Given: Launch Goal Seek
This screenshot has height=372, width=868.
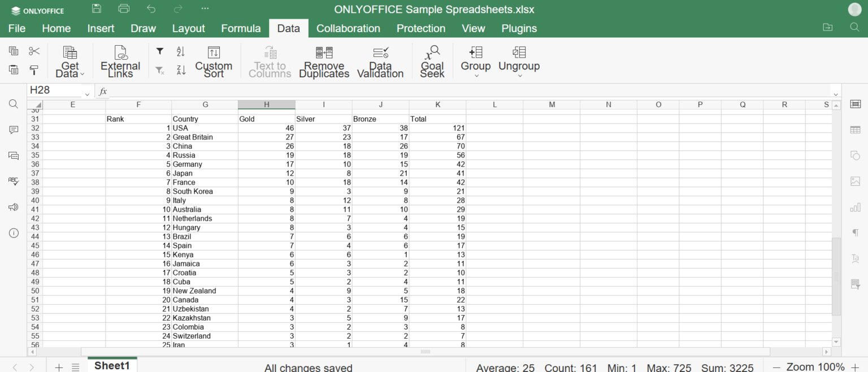Looking at the screenshot, I should click(432, 60).
